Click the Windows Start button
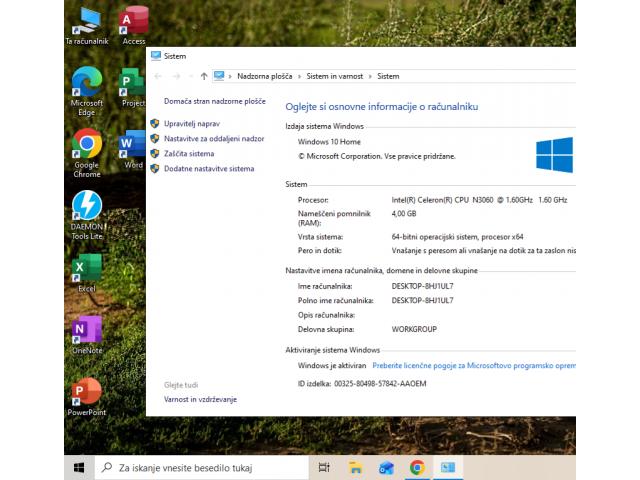This screenshot has width=640, height=480. click(79, 467)
